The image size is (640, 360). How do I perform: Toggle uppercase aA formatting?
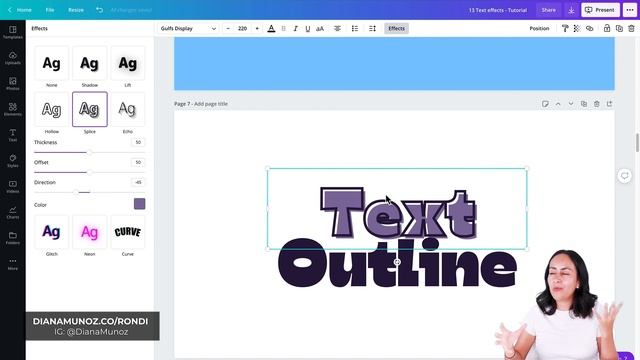point(320,29)
